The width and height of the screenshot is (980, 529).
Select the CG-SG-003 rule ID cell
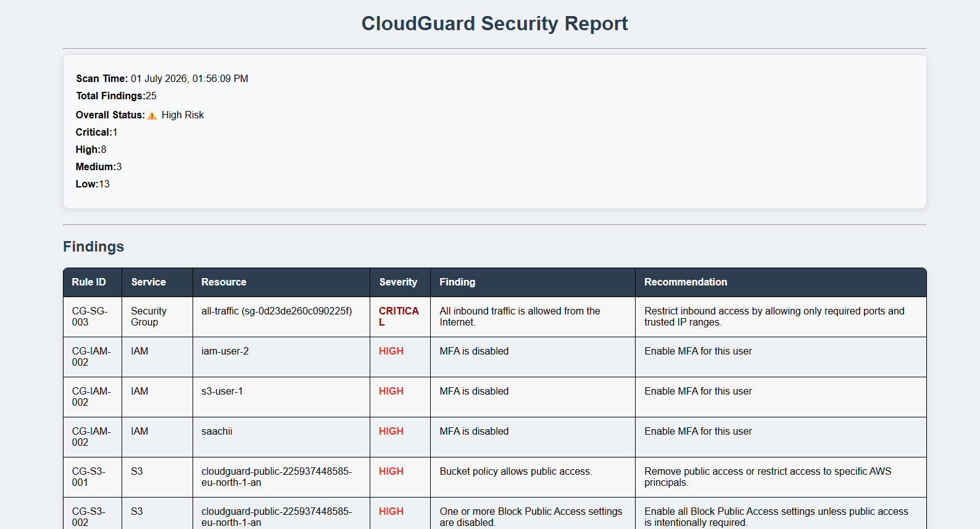click(93, 317)
